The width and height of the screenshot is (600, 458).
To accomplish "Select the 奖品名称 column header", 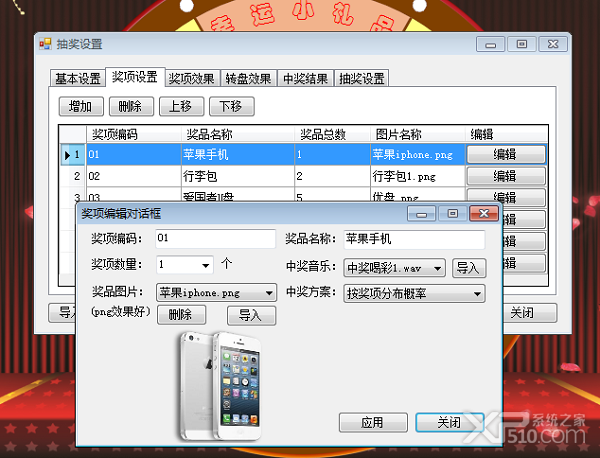I will [238, 134].
